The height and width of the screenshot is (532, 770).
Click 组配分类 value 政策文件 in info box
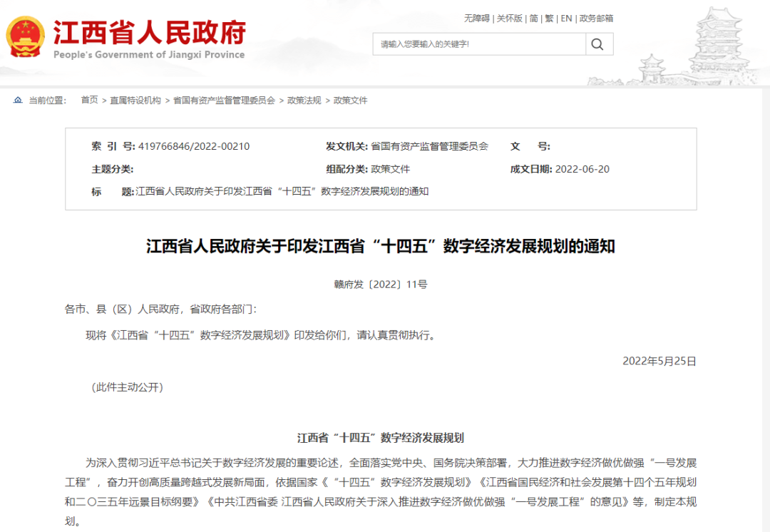pyautogui.click(x=391, y=169)
